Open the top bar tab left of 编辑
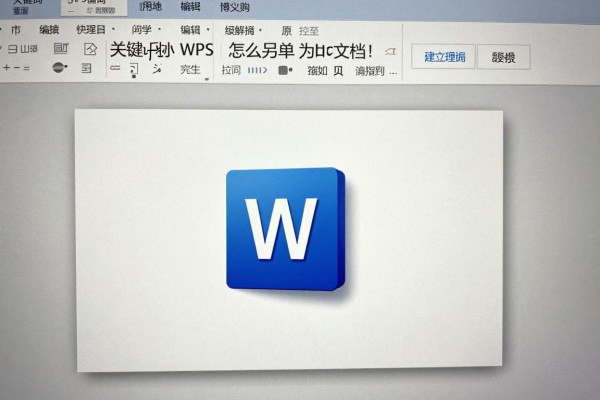The image size is (600, 400). (150, 7)
